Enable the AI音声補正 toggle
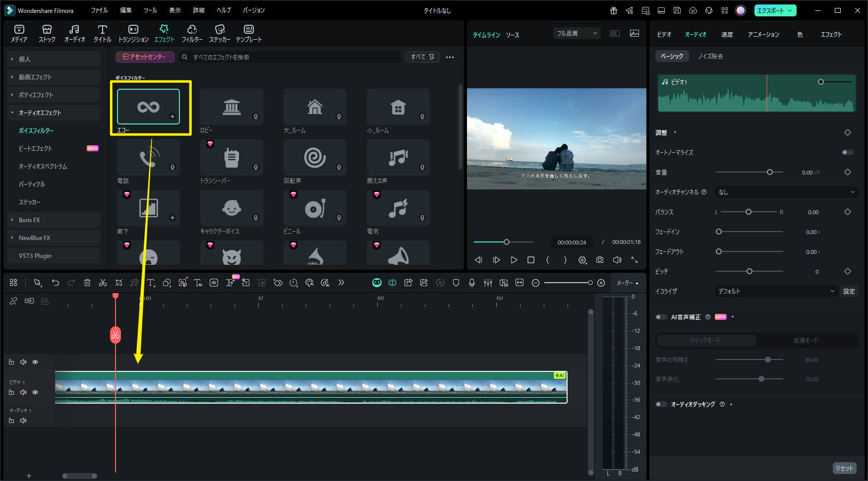 pyautogui.click(x=661, y=317)
